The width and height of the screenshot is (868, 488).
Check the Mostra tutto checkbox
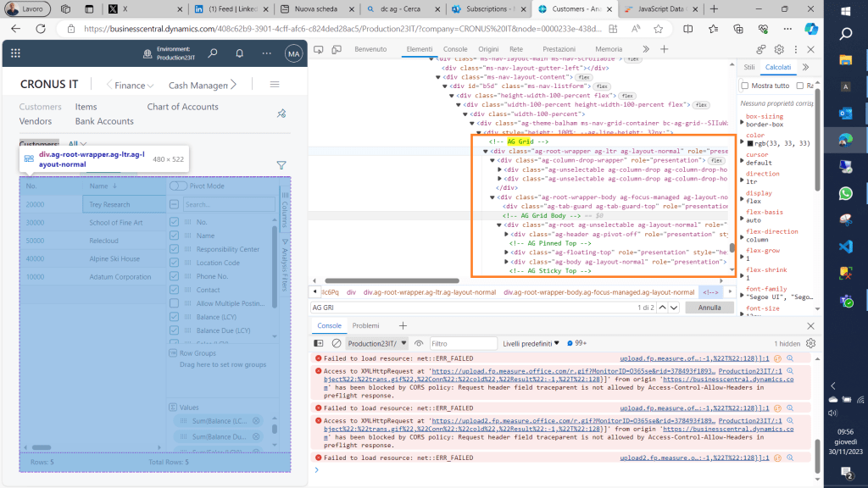click(x=745, y=86)
